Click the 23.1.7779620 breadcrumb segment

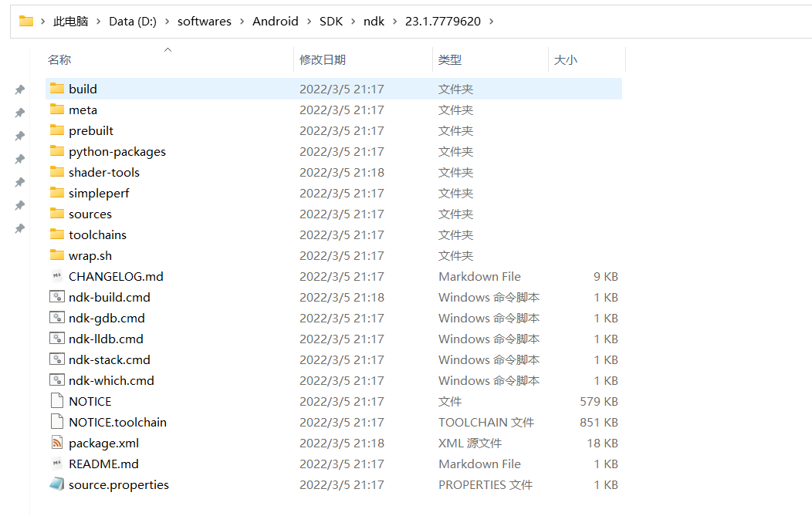[x=443, y=22]
